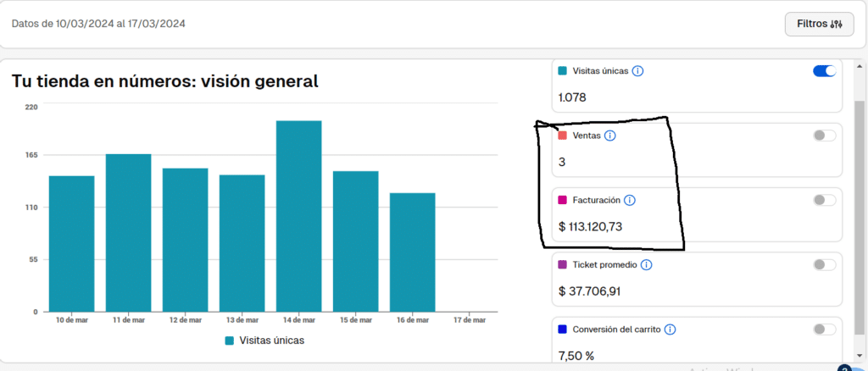The width and height of the screenshot is (868, 371).
Task: Click the info icon beside Ticket promedio
Action: click(x=646, y=265)
